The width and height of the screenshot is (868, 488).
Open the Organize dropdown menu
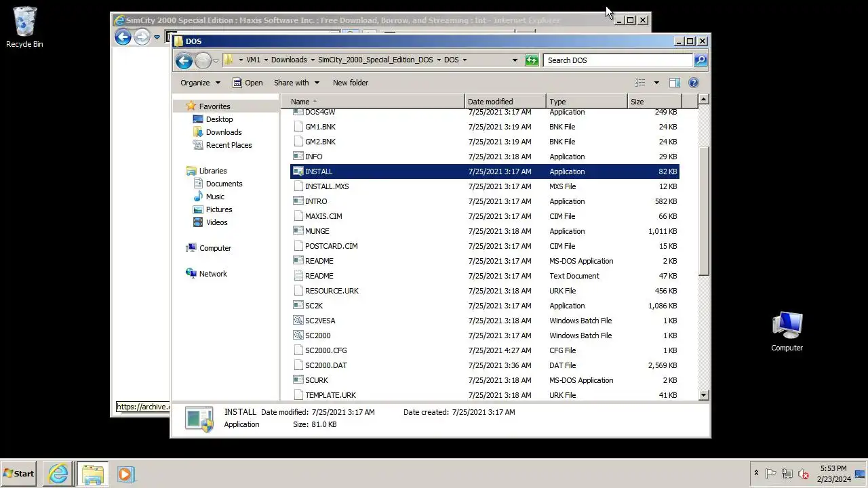[x=200, y=83]
